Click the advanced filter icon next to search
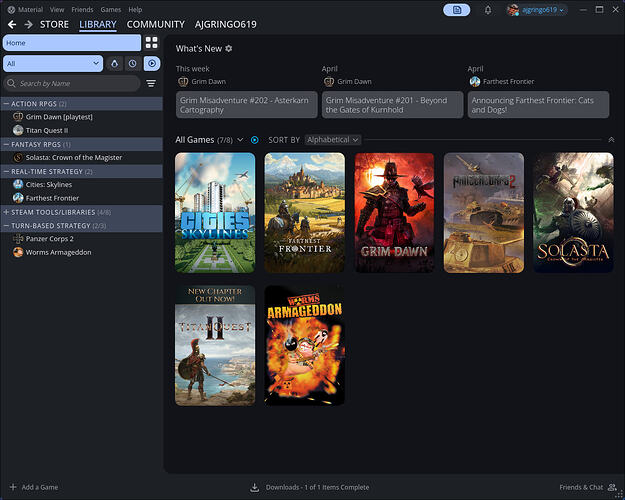The image size is (625, 500). pos(151,83)
